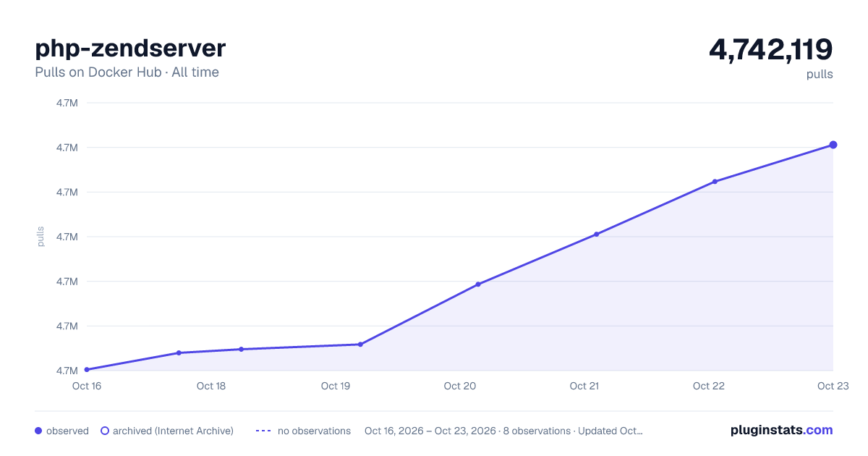Select the data point near Oct 19

tap(360, 345)
